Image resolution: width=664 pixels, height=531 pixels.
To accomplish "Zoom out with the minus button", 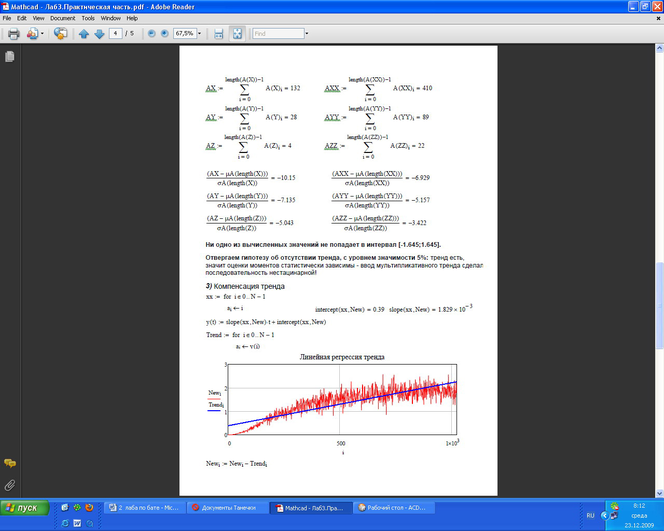I will [152, 33].
